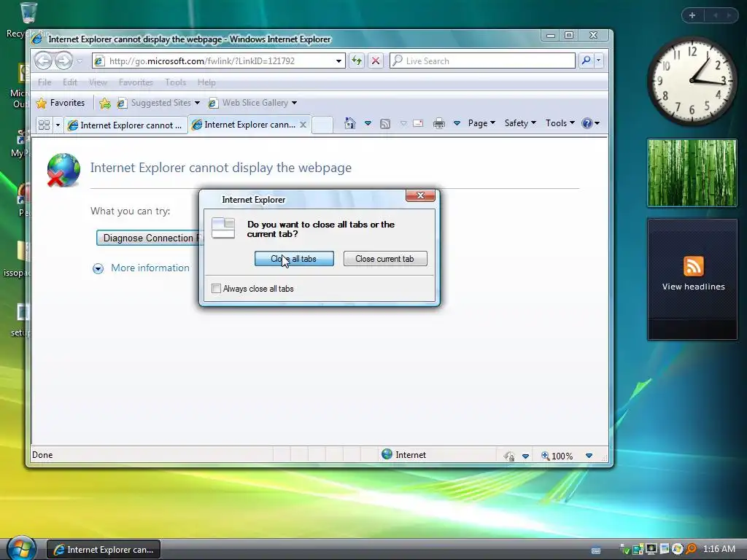The width and height of the screenshot is (747, 560).
Task: Click the Close all tabs button
Action: (294, 259)
